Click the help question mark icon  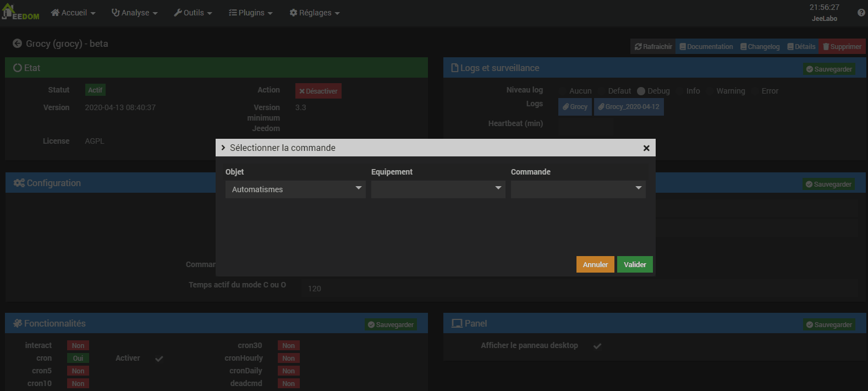[861, 13]
